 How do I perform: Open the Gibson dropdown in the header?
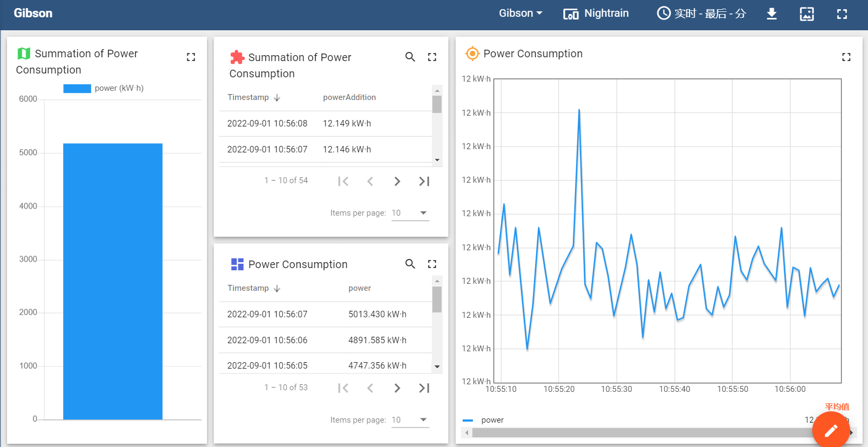point(520,14)
